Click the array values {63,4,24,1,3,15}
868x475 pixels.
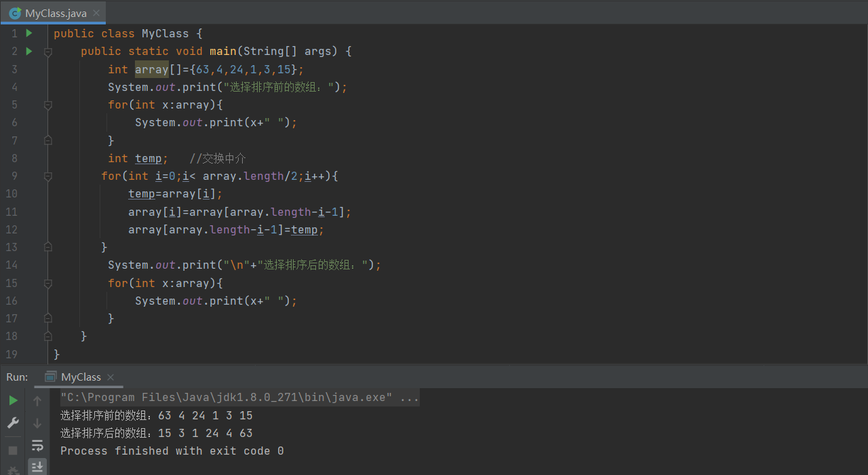[x=243, y=69]
